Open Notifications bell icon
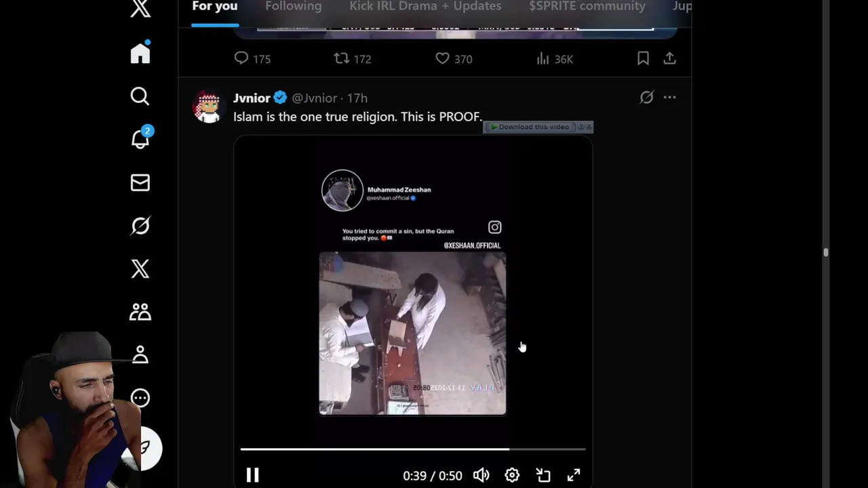Image resolution: width=868 pixels, height=488 pixels. (140, 139)
